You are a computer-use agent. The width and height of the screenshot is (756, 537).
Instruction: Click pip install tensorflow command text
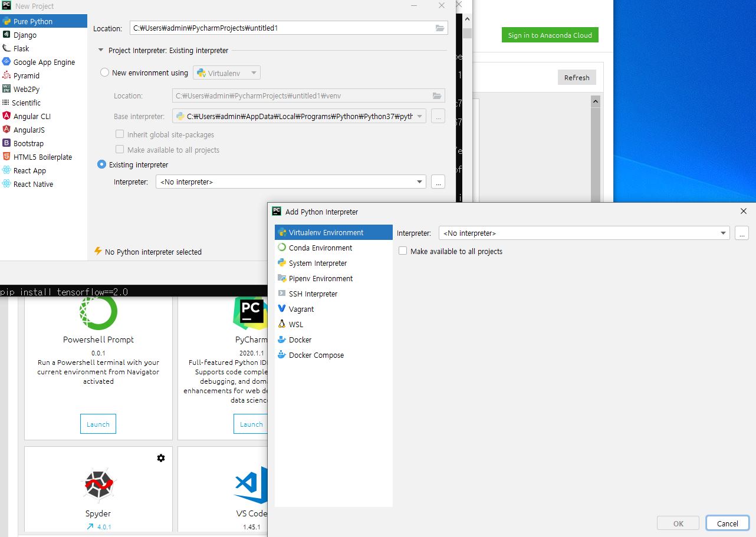pos(64,292)
